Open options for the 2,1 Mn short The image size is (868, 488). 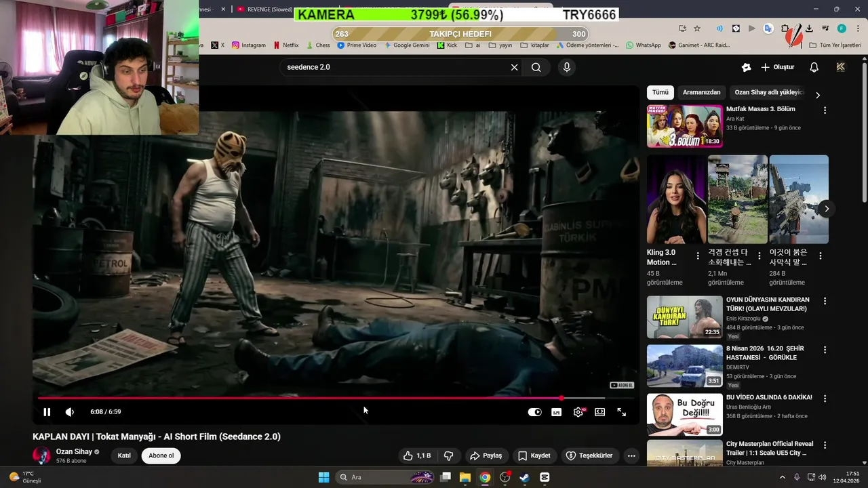pyautogui.click(x=759, y=256)
